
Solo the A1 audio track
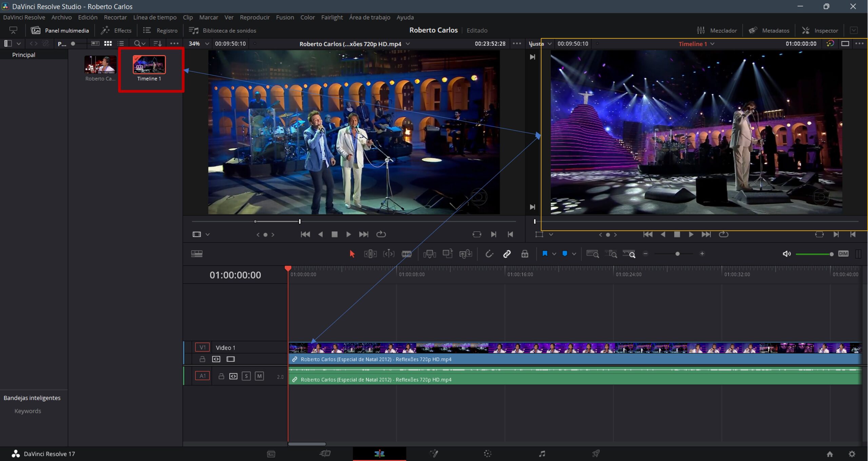click(x=246, y=376)
